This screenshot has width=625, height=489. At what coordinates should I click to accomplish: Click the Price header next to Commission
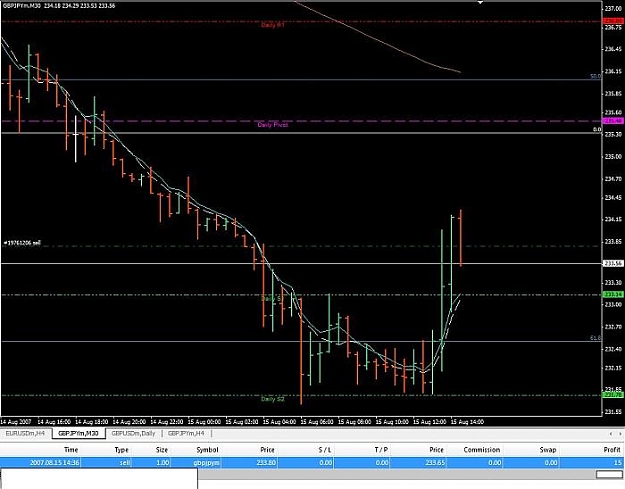pyautogui.click(x=436, y=450)
